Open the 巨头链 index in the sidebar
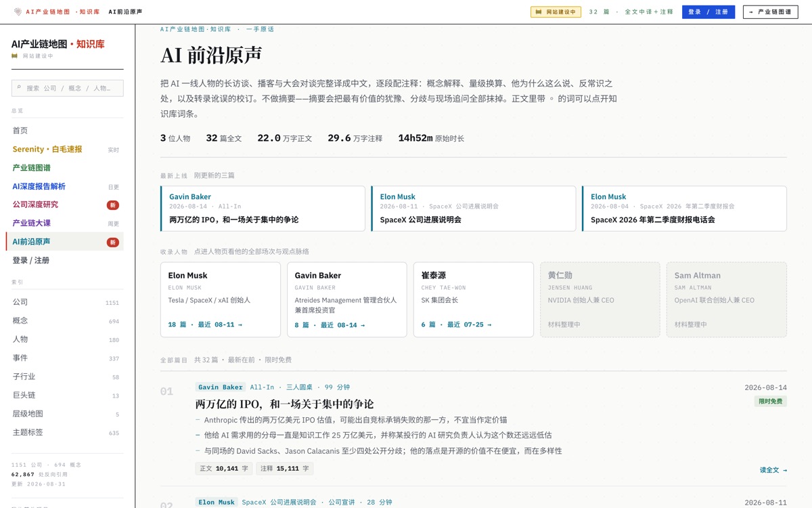This screenshot has width=812, height=508. (x=65, y=395)
